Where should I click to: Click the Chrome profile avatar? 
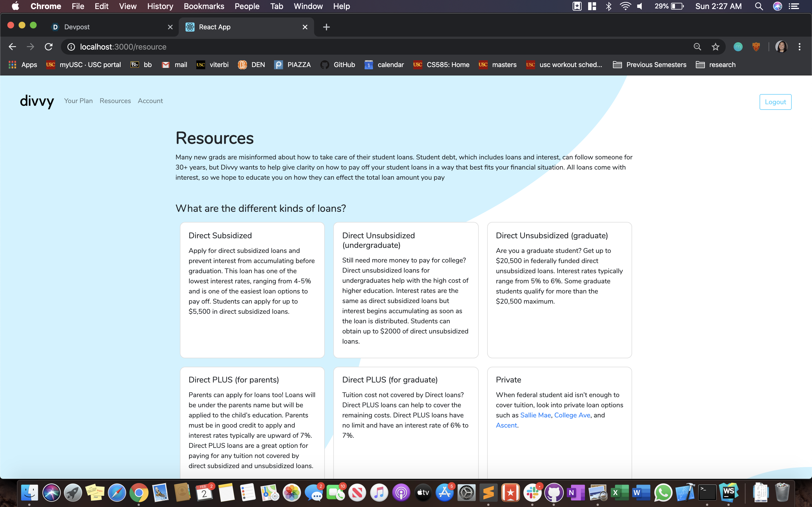pyautogui.click(x=781, y=47)
